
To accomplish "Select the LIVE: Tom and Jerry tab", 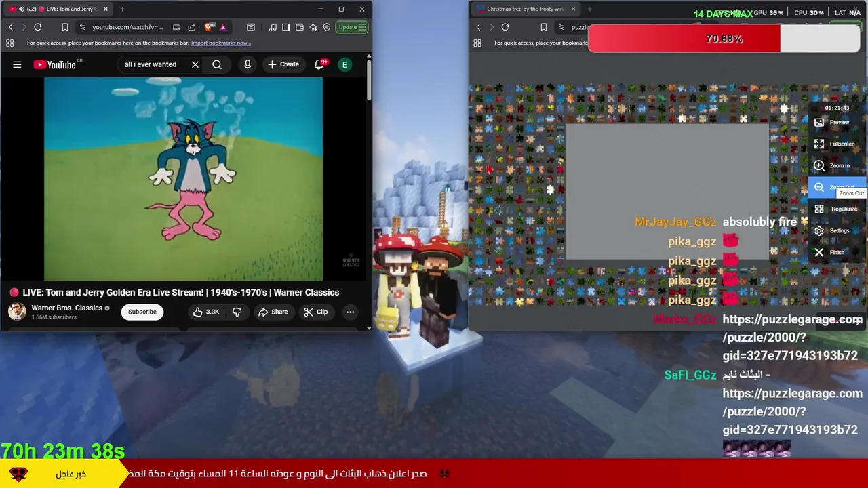I will point(57,9).
